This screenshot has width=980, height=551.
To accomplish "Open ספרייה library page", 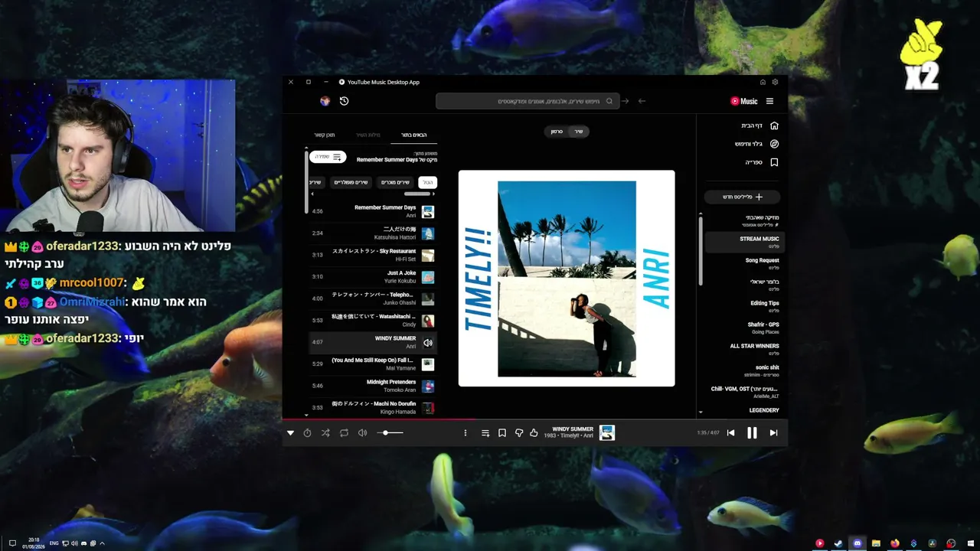I will click(x=762, y=162).
